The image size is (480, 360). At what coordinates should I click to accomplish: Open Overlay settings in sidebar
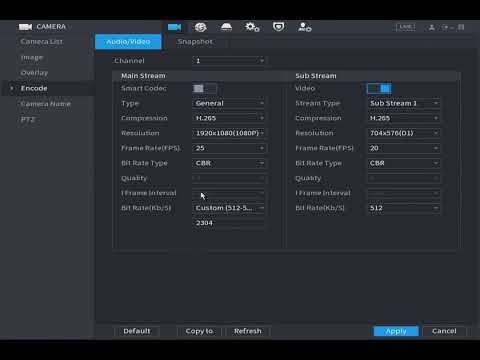pyautogui.click(x=34, y=73)
